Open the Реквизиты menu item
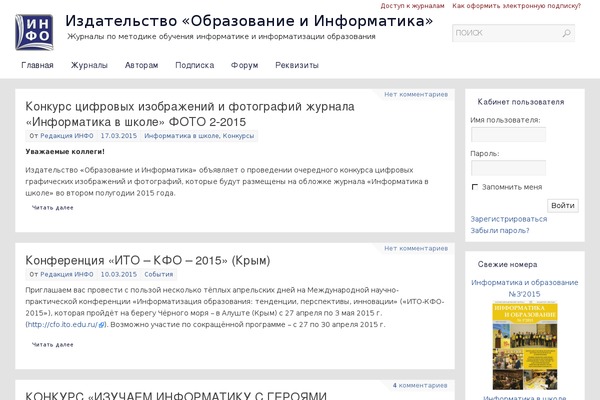 297,65
